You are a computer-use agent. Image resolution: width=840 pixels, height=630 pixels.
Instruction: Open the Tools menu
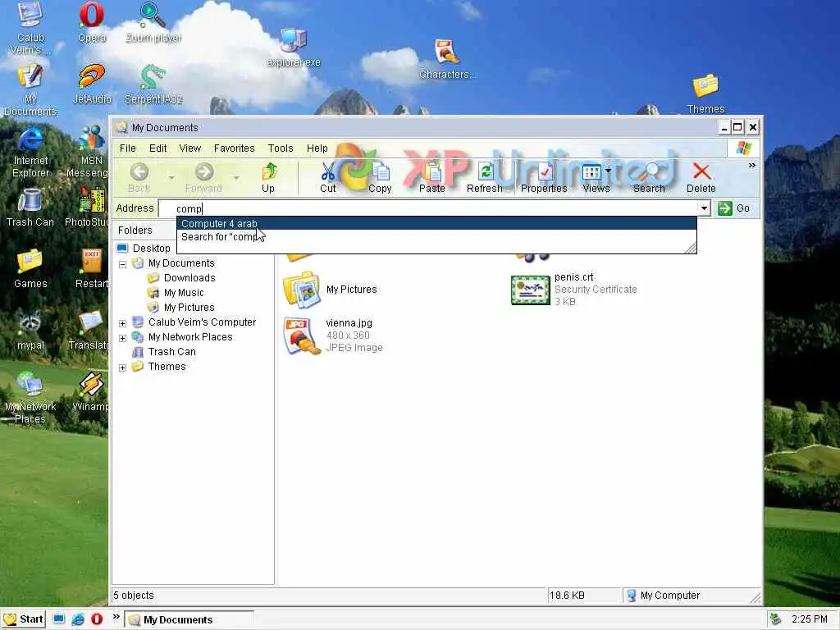281,148
